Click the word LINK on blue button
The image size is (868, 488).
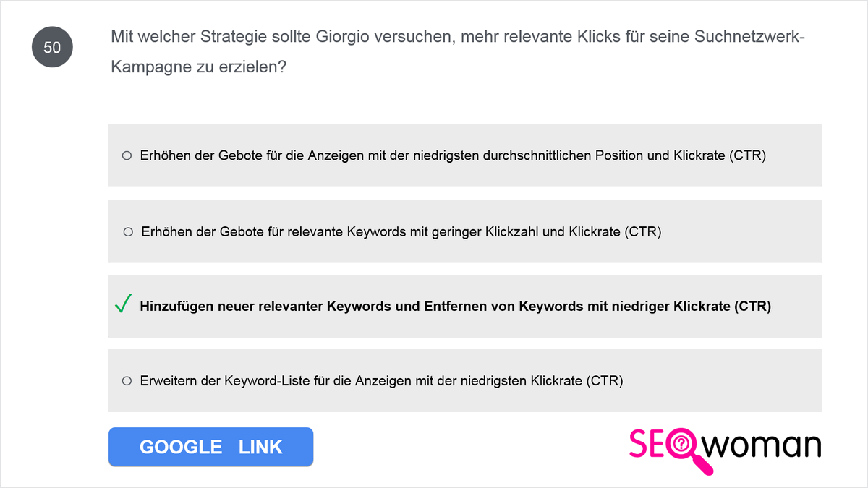(x=260, y=447)
